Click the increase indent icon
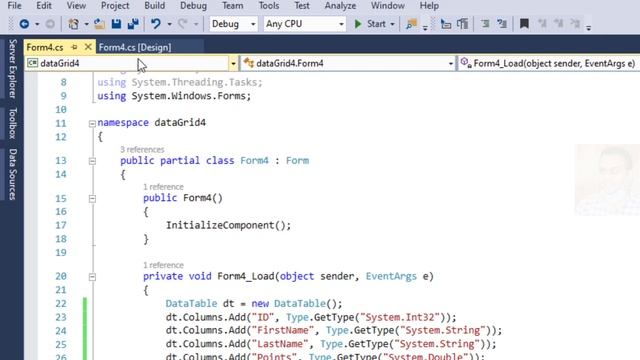This screenshot has height=360, width=640. point(462,24)
